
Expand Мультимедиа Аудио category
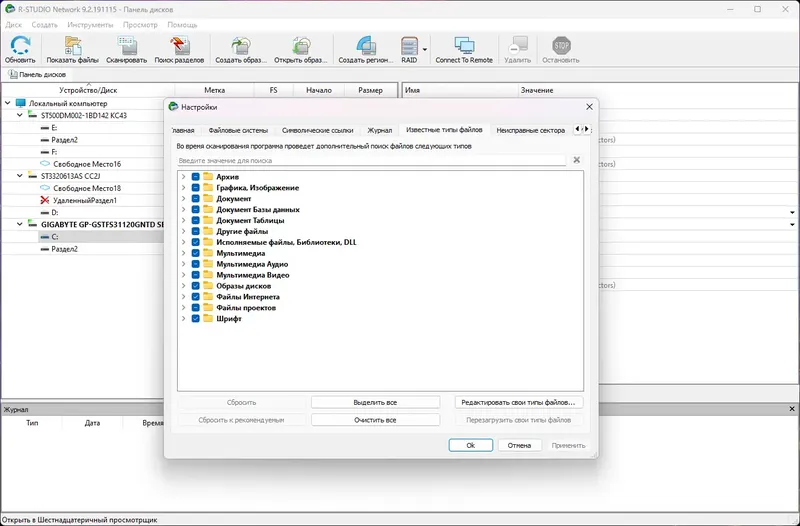183,264
